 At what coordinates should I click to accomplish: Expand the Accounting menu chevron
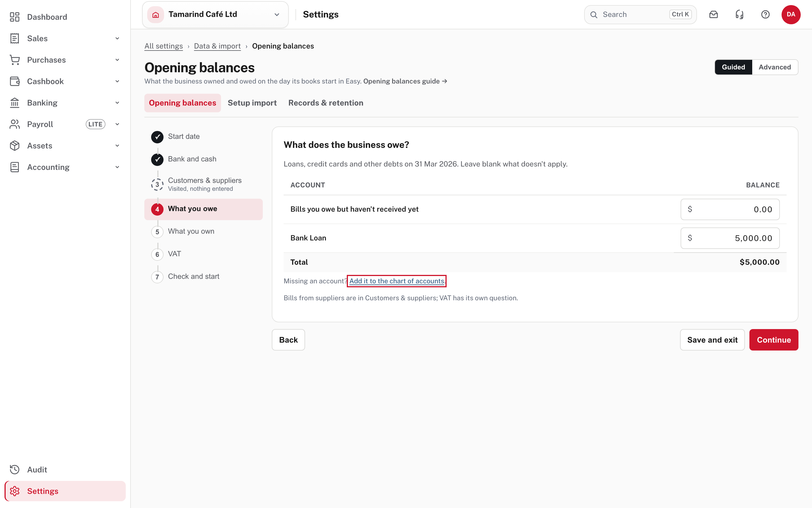pyautogui.click(x=117, y=167)
